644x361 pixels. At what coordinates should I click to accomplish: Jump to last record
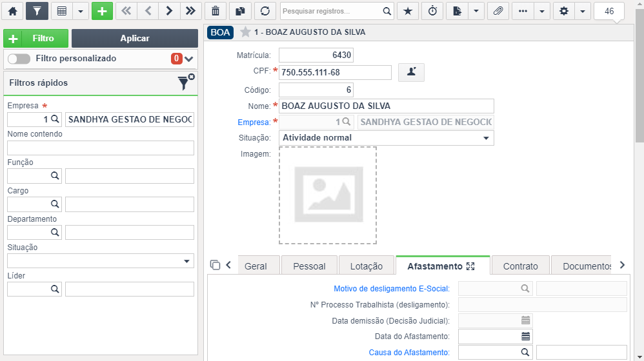[x=190, y=11]
